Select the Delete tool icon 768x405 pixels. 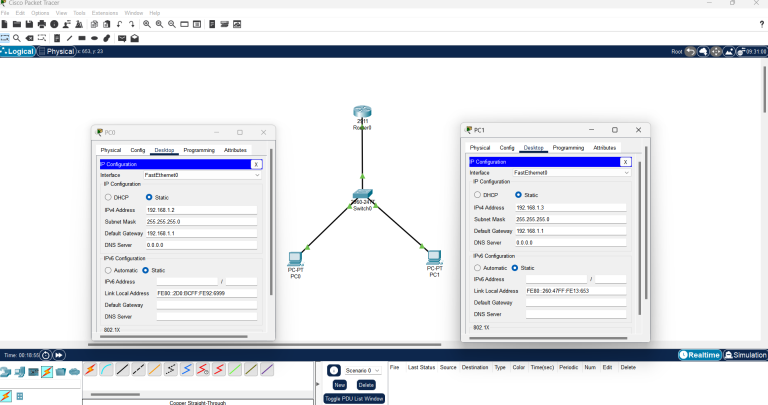(x=29, y=38)
